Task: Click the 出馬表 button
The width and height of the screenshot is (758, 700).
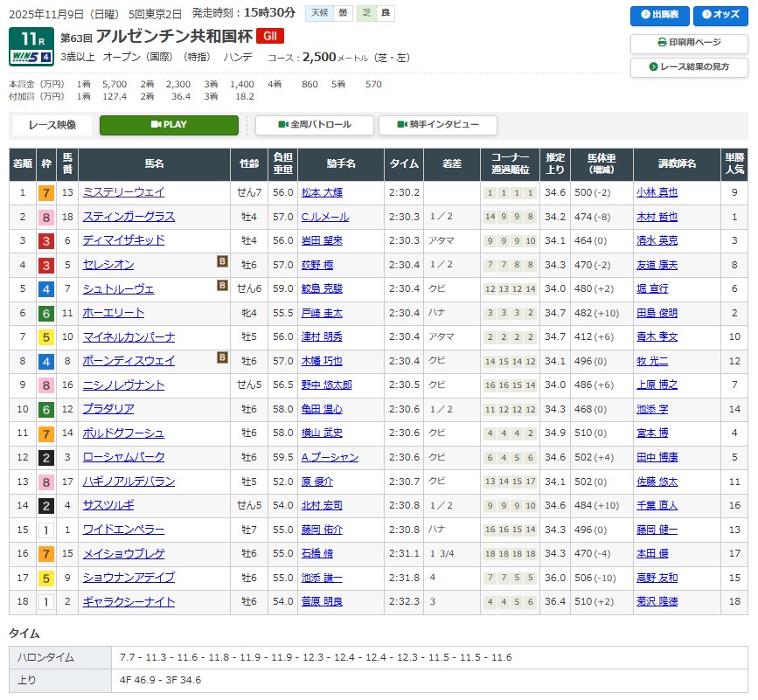Action: (659, 17)
